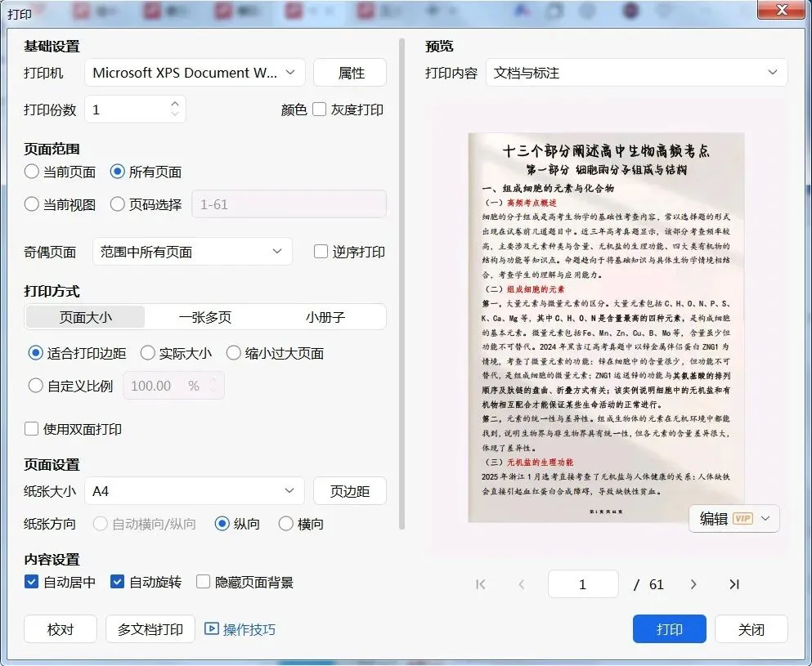Check 隐藏页面背景 checkbox
The width and height of the screenshot is (812, 666).
tap(203, 582)
